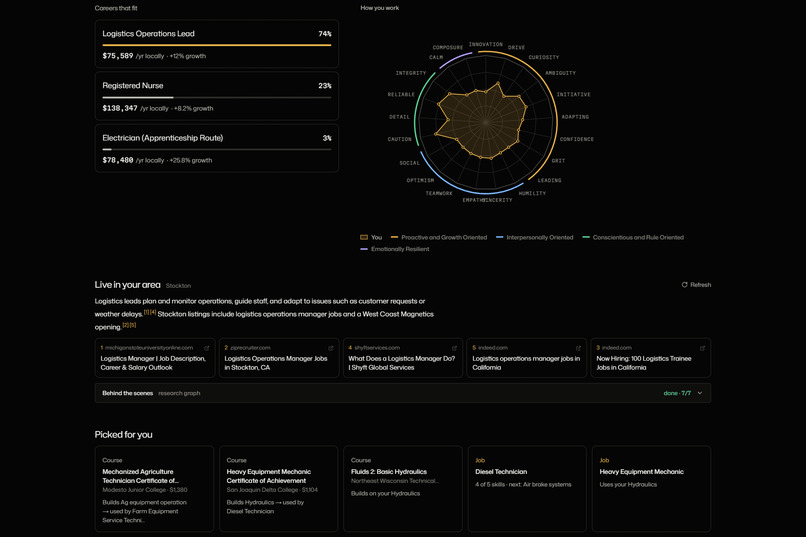Click citation [5] after 'opening'
Image resolution: width=806 pixels, height=537 pixels.
point(133,325)
